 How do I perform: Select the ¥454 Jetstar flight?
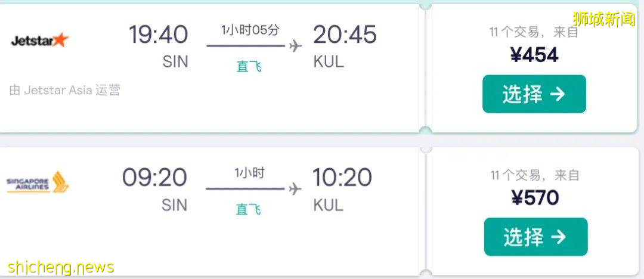point(534,94)
